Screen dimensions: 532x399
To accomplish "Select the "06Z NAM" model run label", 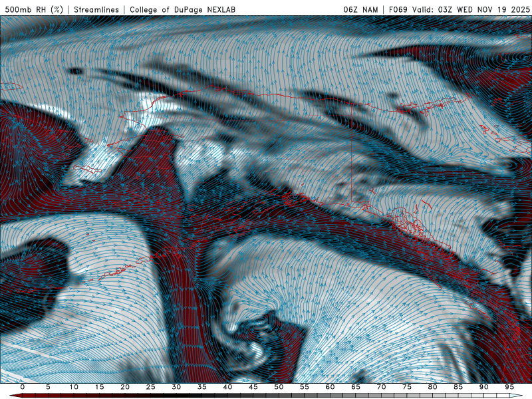I will point(360,9).
